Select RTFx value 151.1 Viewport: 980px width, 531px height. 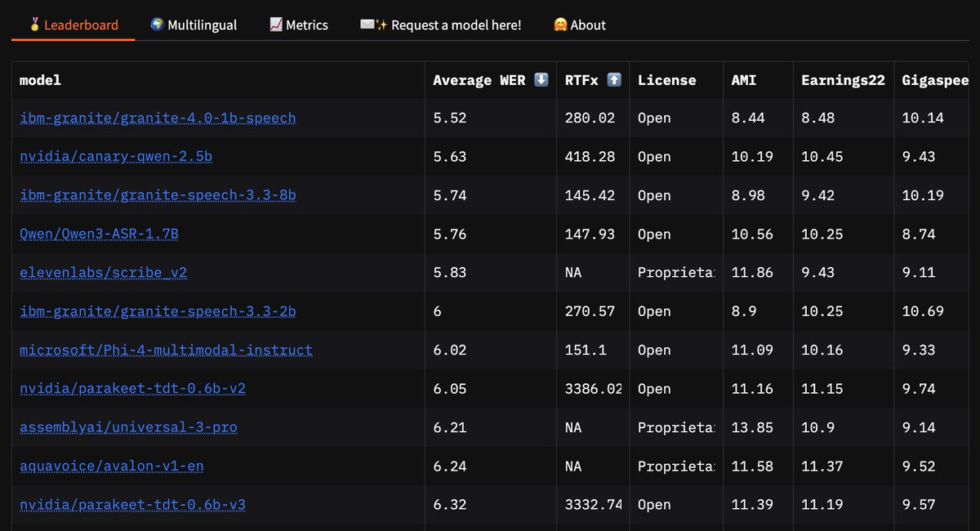point(586,350)
